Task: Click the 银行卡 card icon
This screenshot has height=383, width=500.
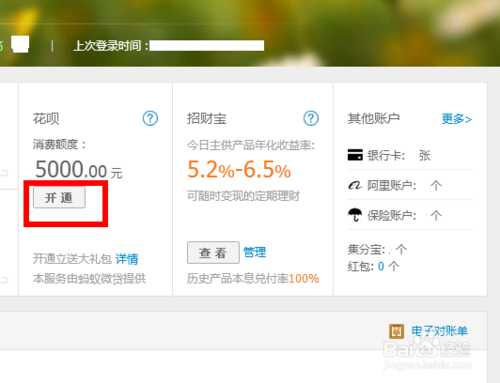Action: [x=355, y=155]
